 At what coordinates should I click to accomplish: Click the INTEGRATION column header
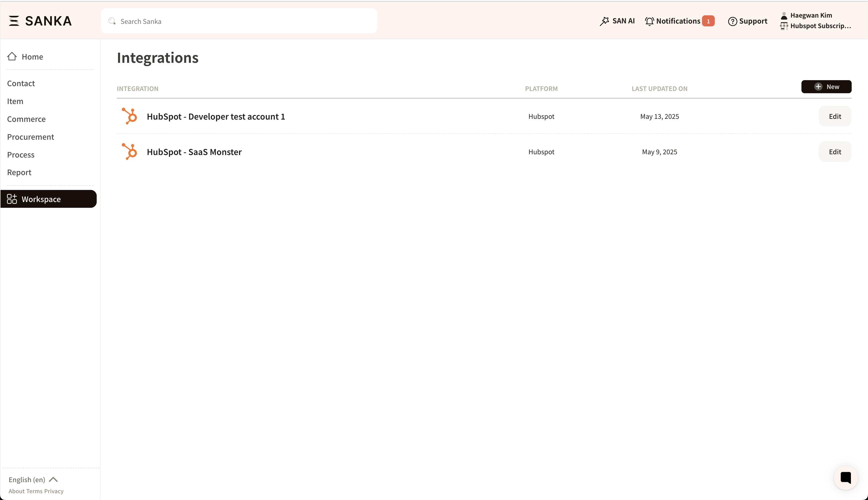tap(138, 89)
